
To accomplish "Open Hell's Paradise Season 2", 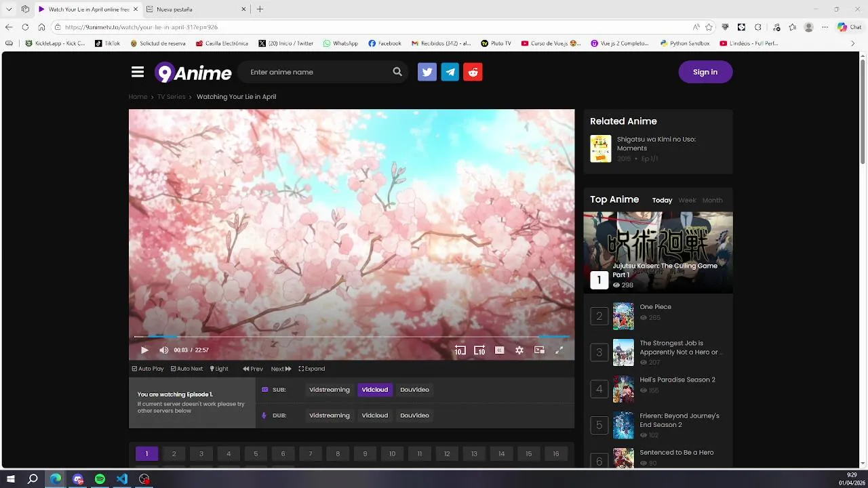I will pos(677,380).
